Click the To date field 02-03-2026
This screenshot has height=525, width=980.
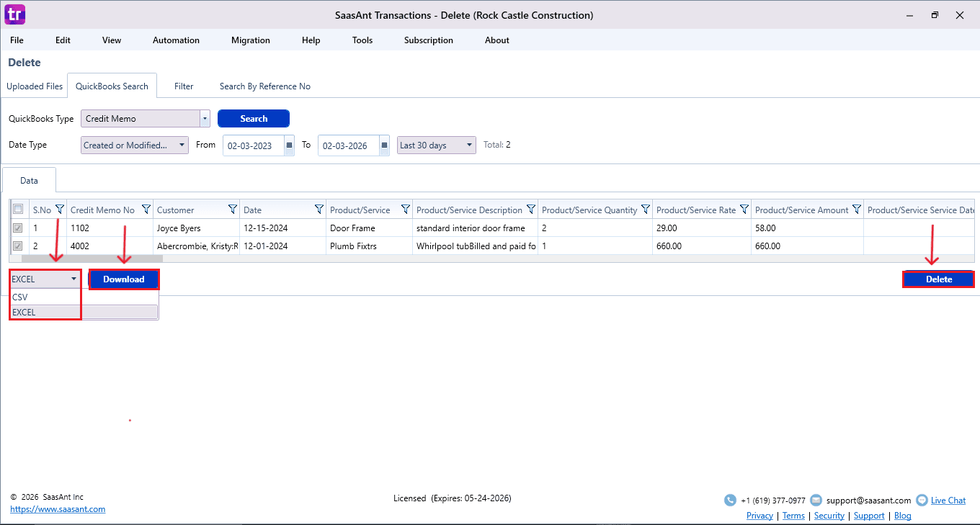point(349,145)
